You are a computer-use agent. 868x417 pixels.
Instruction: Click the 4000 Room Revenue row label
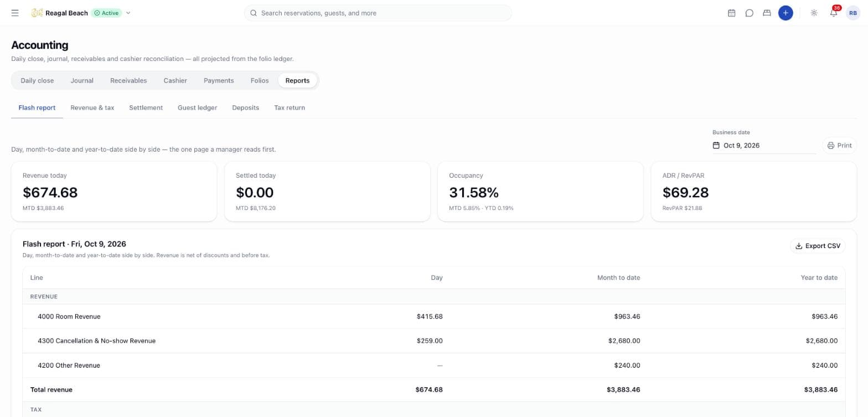[x=69, y=317]
